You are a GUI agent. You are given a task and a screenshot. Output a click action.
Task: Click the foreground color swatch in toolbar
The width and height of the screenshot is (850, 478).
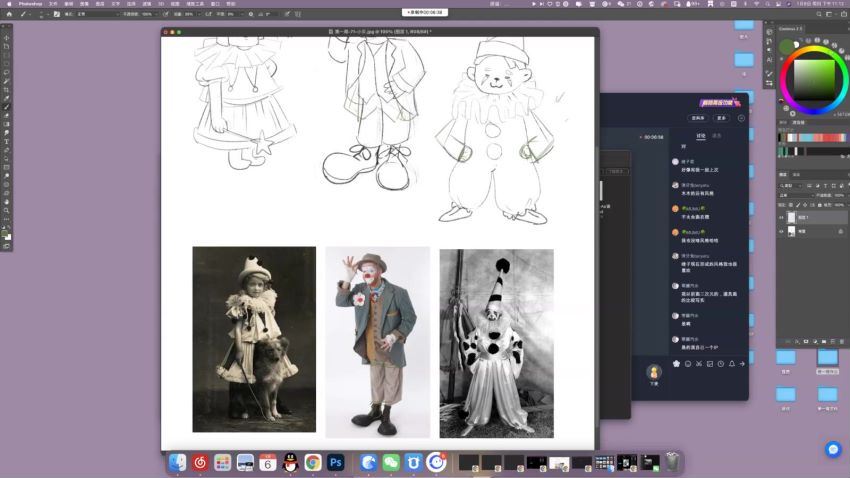(5, 233)
